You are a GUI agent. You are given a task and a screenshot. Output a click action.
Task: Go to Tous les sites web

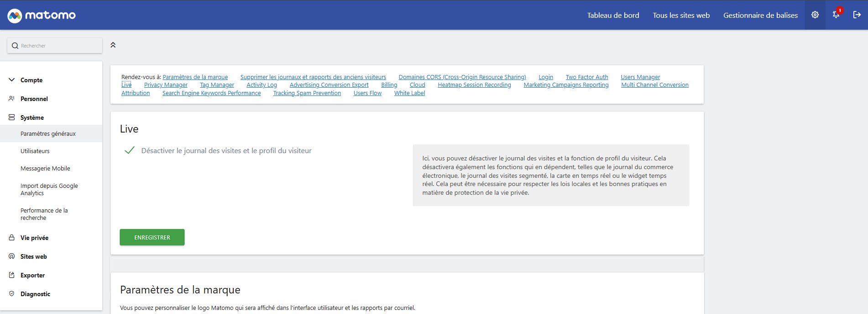click(x=681, y=15)
